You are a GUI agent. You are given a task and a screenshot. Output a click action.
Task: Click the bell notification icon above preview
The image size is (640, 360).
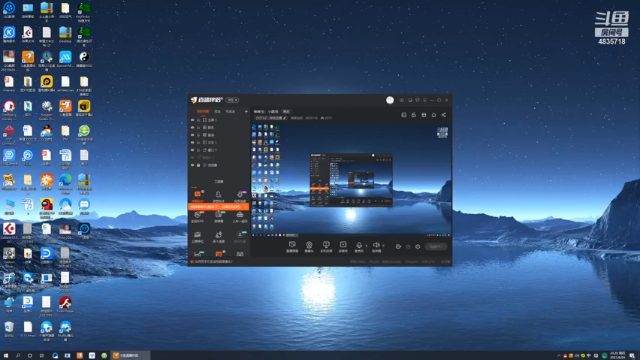tap(434, 115)
